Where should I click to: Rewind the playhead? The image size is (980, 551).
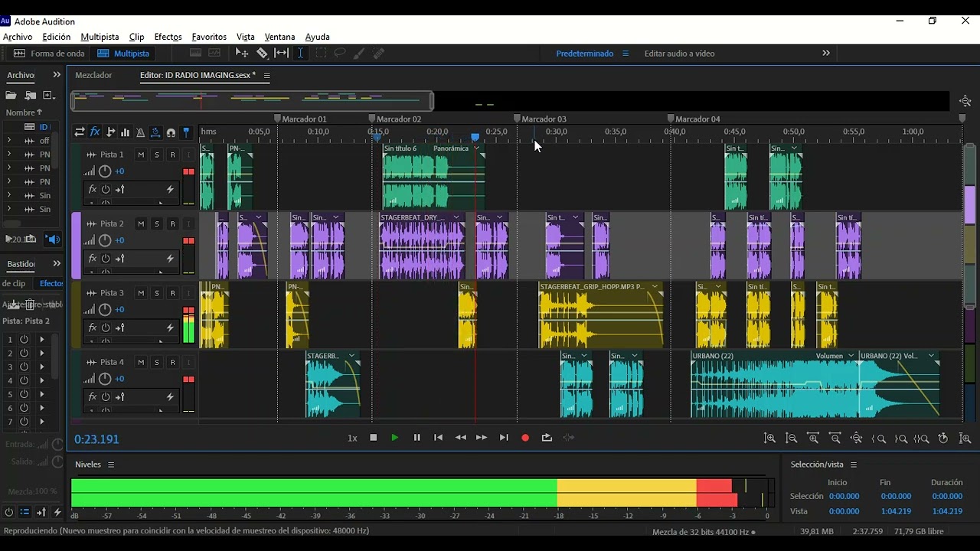coord(460,438)
